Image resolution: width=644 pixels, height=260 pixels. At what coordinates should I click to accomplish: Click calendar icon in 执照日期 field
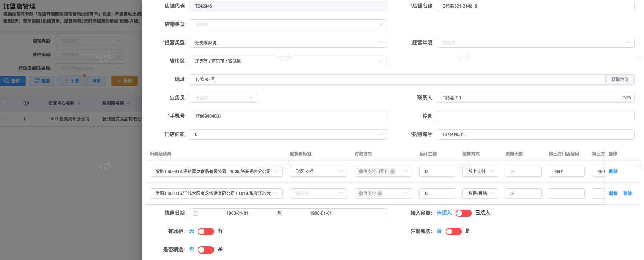(x=196, y=213)
